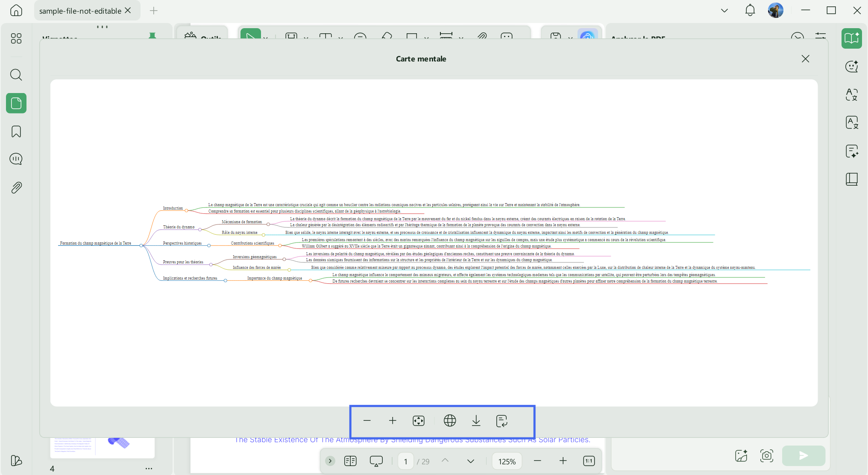Go to next page with down chevron
The width and height of the screenshot is (868, 475).
tap(471, 461)
